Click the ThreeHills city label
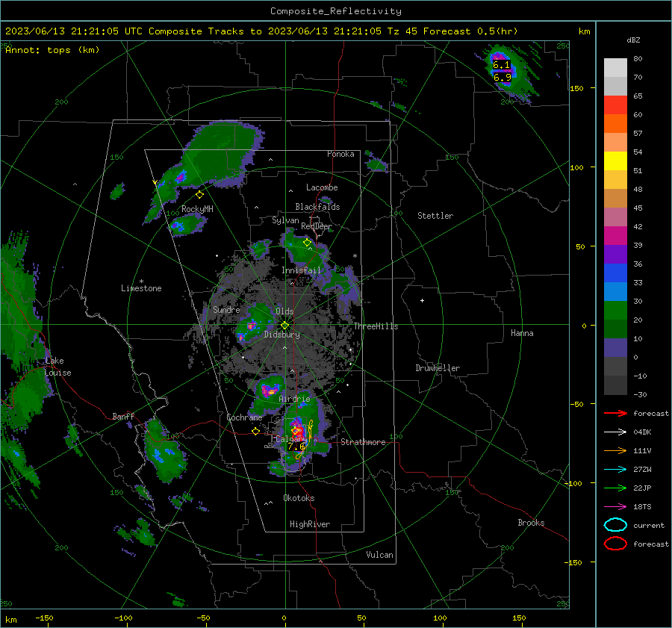 (x=376, y=326)
